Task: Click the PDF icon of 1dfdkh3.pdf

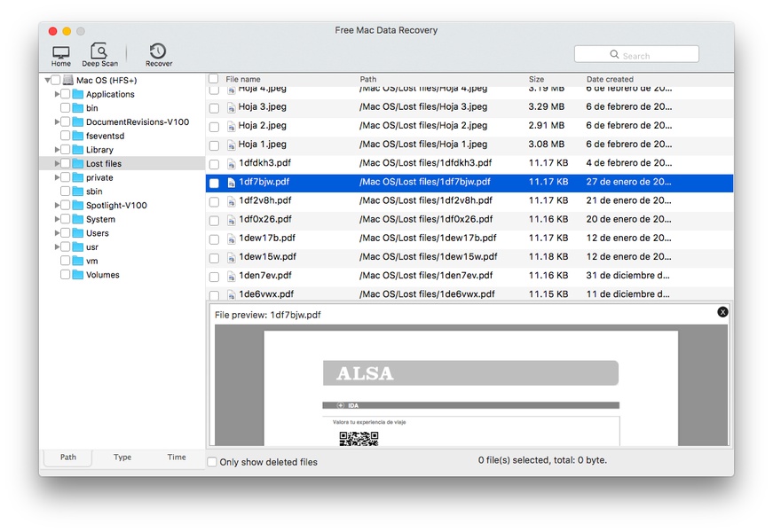Action: [x=231, y=163]
